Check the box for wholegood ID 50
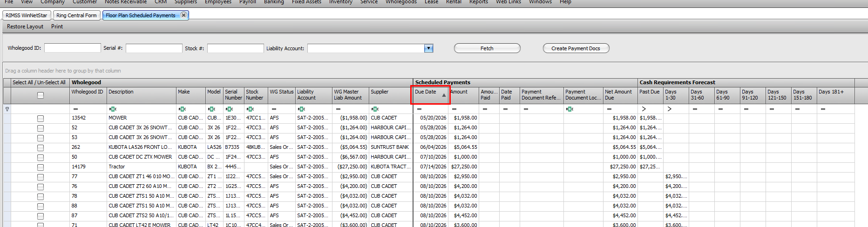 (x=41, y=158)
